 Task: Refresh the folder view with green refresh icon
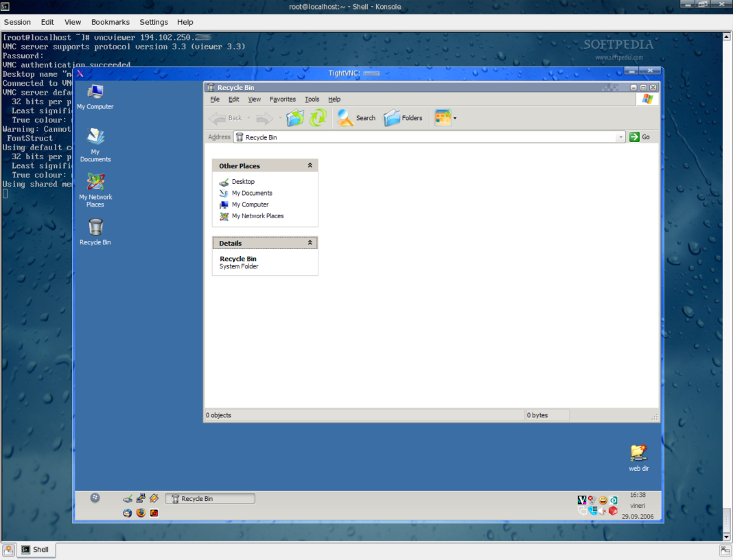(x=318, y=117)
